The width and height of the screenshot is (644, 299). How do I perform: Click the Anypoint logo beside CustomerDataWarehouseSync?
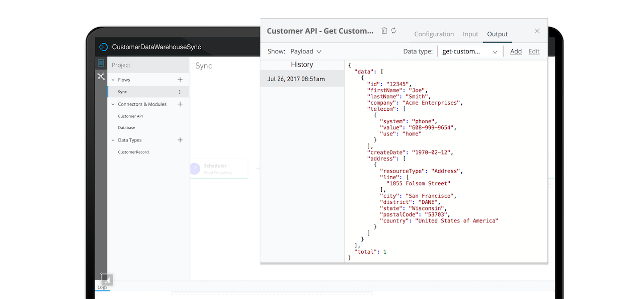pos(103,47)
